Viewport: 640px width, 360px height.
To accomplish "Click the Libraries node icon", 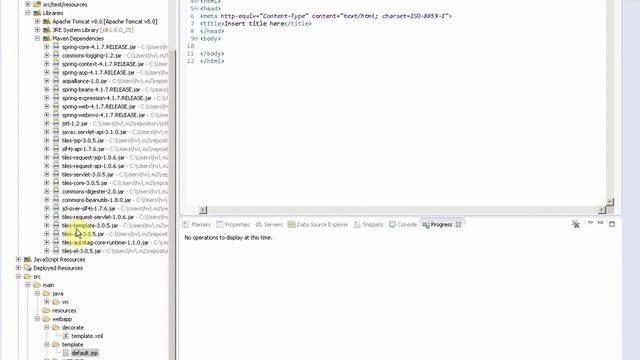I will tap(37, 13).
